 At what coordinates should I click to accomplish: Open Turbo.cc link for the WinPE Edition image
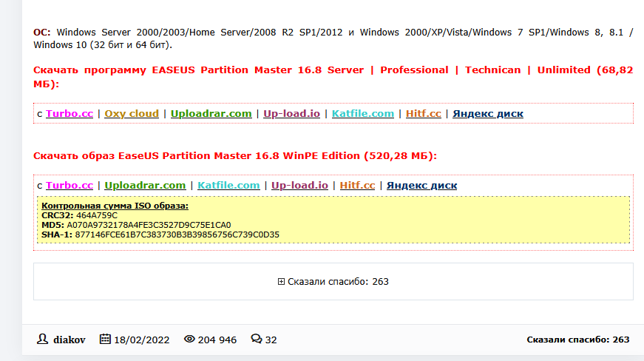[70, 185]
